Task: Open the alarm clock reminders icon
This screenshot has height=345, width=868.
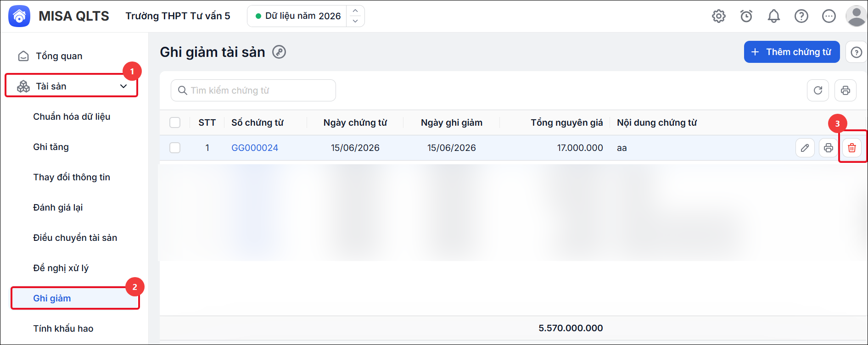Action: 746,16
